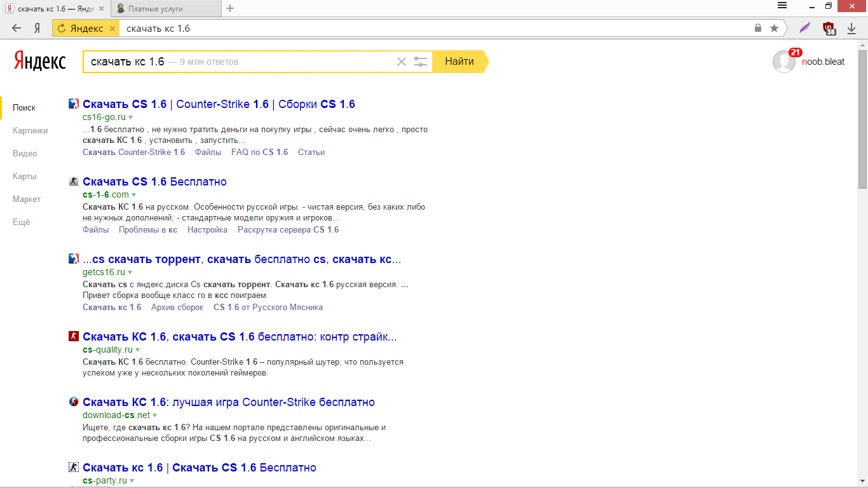868x488 pixels.
Task: Expand dropdown arrow next to cs-party.ru
Action: [x=132, y=481]
